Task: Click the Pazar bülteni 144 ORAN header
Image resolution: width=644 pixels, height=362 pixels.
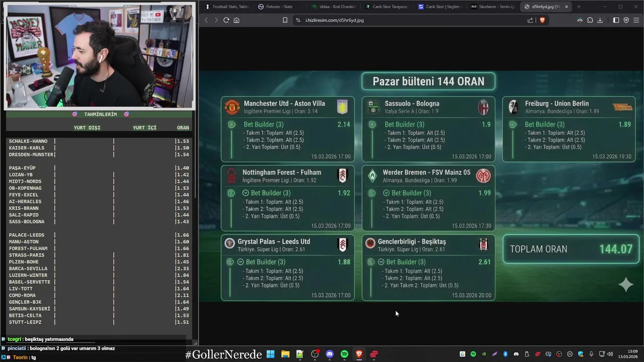Action: [x=428, y=81]
